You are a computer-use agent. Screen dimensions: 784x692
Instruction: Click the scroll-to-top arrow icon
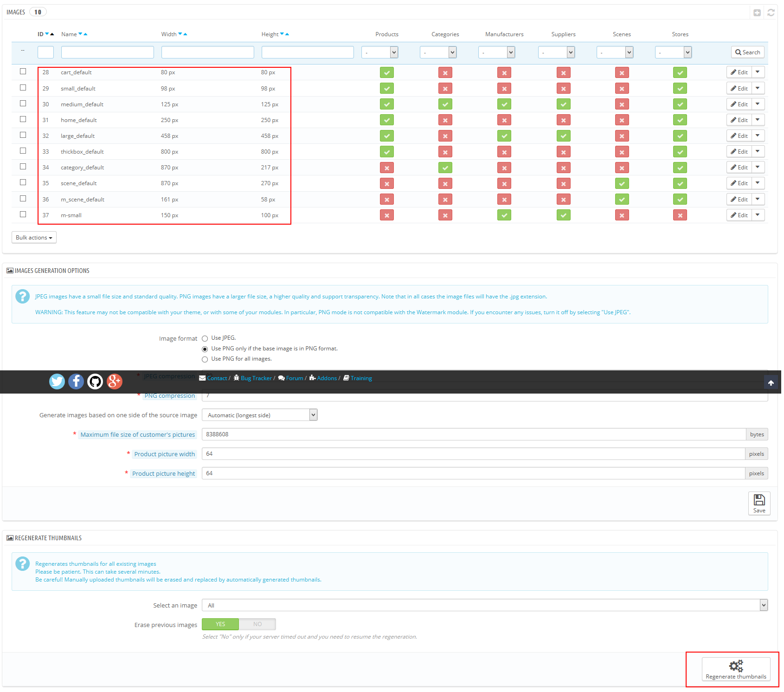coord(771,383)
